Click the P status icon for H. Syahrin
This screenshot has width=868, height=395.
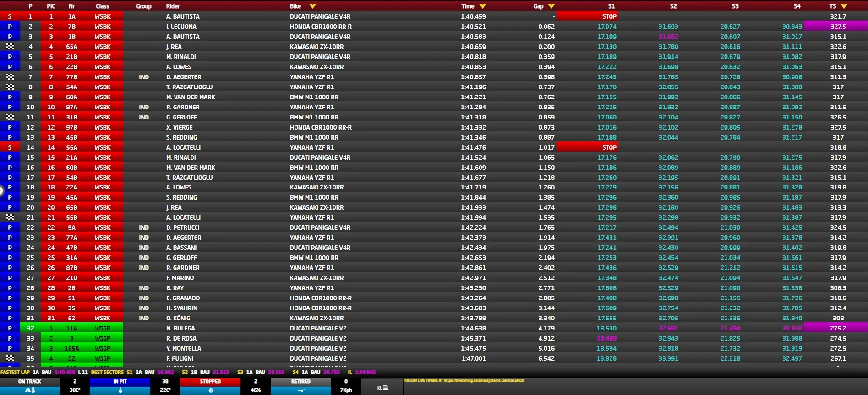[10, 308]
